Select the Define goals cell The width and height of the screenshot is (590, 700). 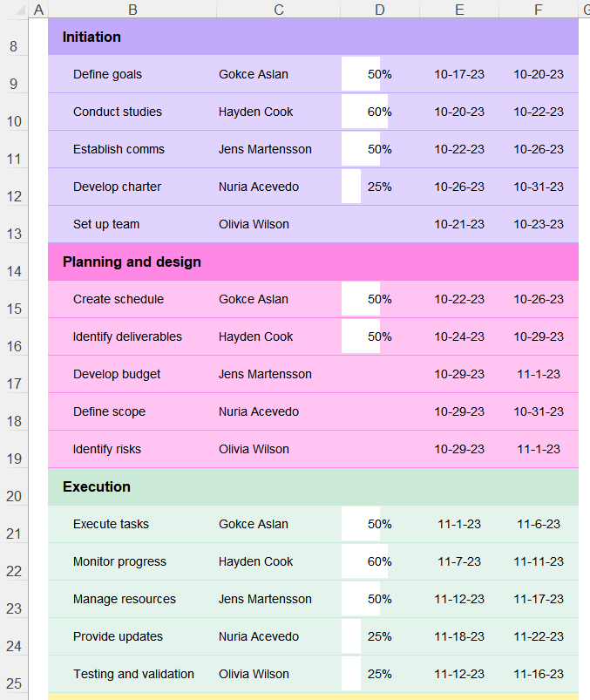coord(132,74)
